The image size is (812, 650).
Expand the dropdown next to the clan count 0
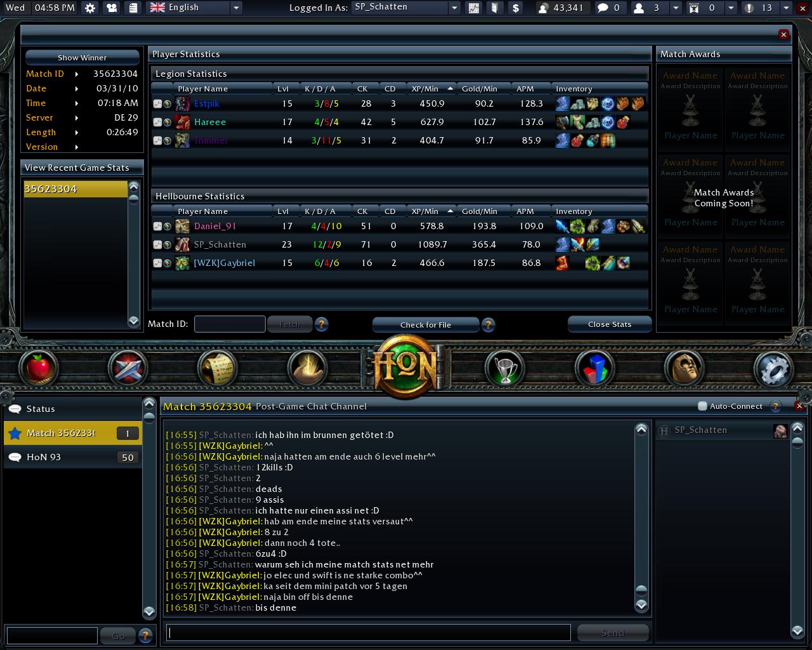731,8
